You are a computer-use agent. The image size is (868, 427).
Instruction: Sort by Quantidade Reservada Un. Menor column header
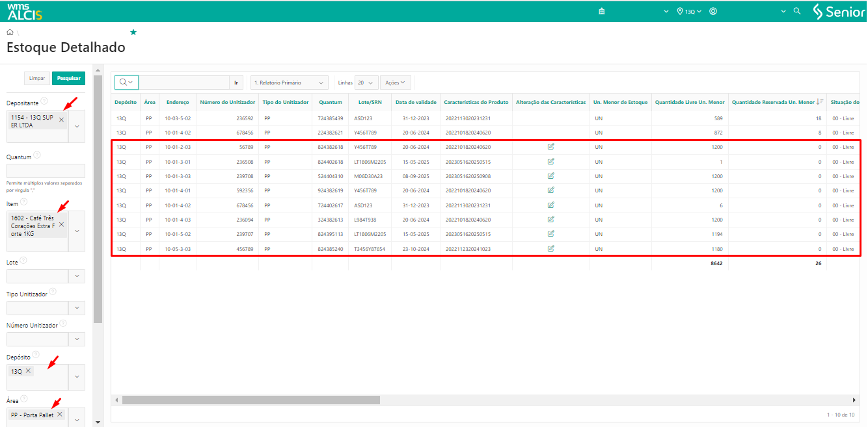coord(773,102)
